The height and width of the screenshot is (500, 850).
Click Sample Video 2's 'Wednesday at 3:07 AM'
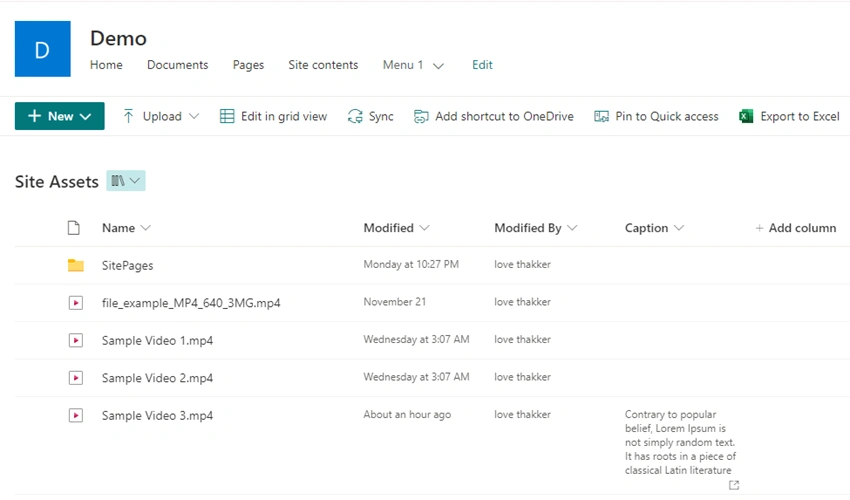coord(416,376)
